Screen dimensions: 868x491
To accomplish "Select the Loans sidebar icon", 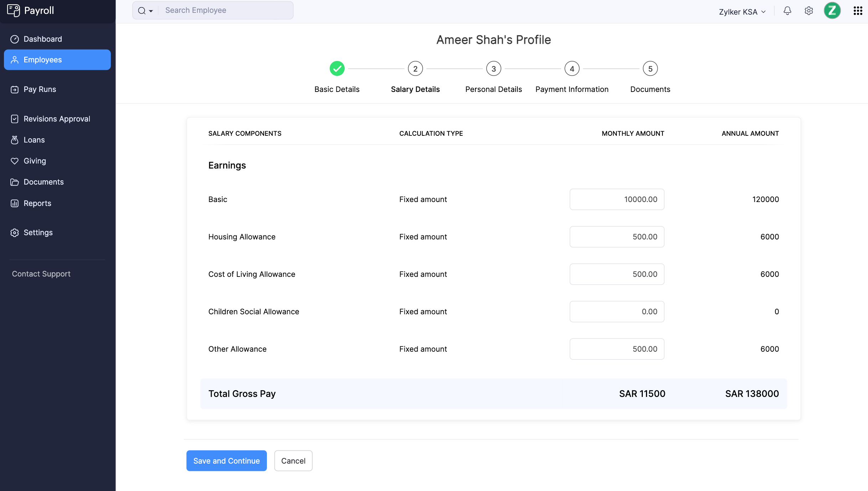I will click(x=15, y=140).
